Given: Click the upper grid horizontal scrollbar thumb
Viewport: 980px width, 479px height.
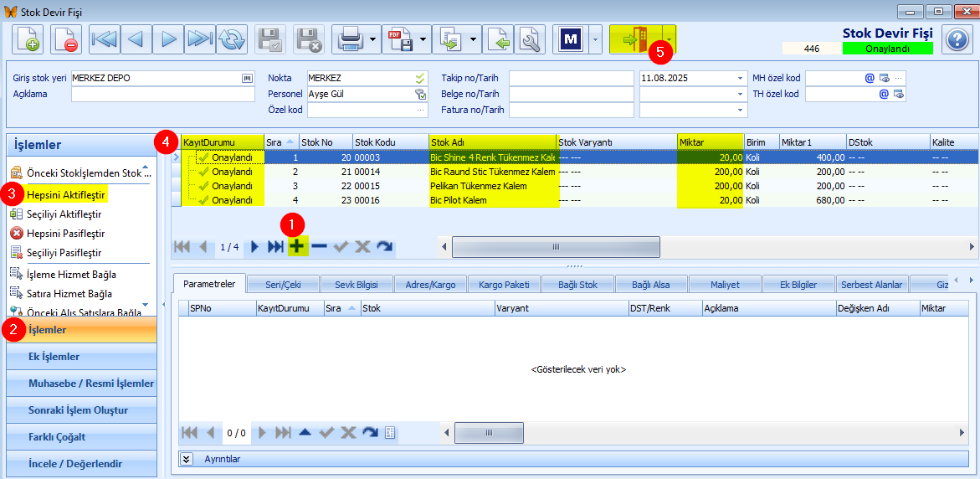Looking at the screenshot, I should [x=556, y=247].
